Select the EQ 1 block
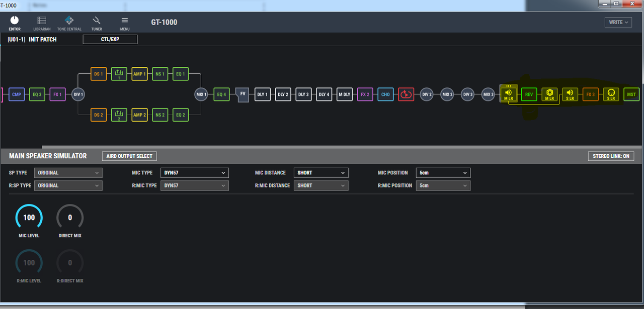Screen dimensions: 644x309 tap(181, 74)
